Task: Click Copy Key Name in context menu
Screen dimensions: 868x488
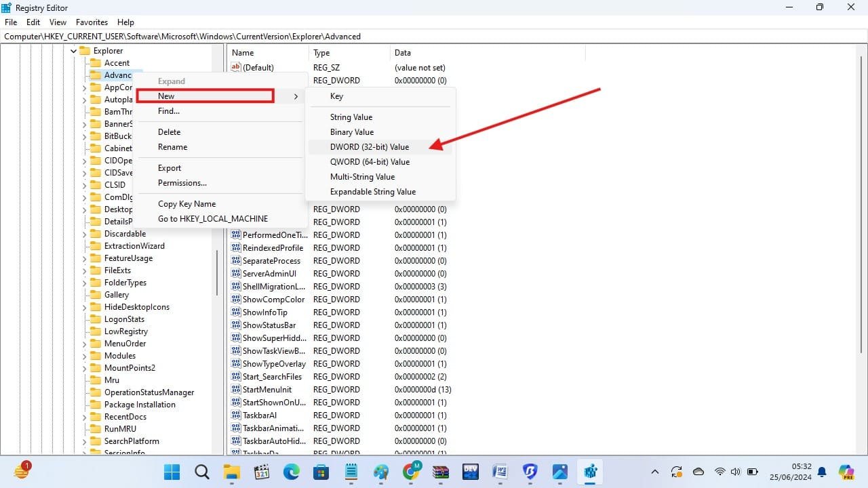Action: tap(186, 204)
